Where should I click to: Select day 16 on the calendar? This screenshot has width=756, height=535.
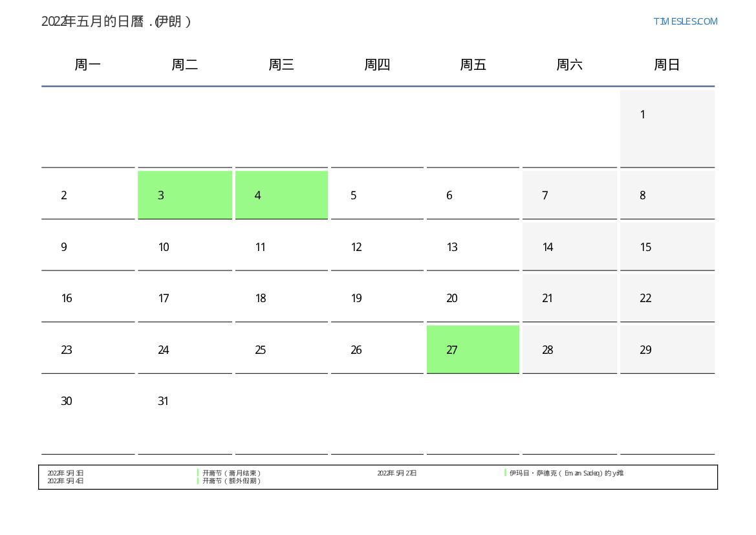tap(88, 298)
